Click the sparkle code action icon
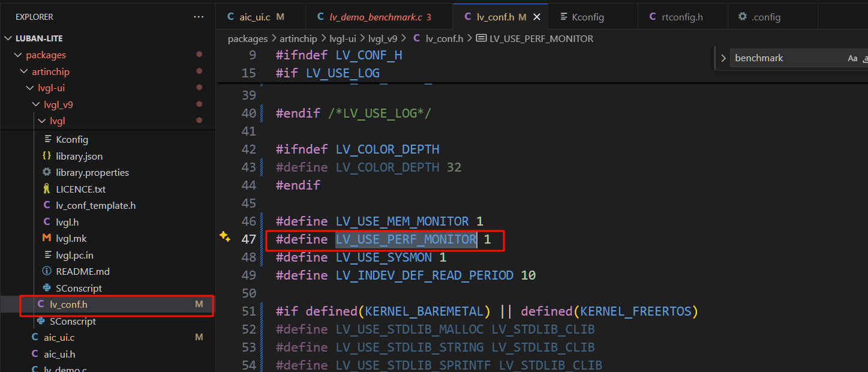868x372 pixels. point(225,236)
